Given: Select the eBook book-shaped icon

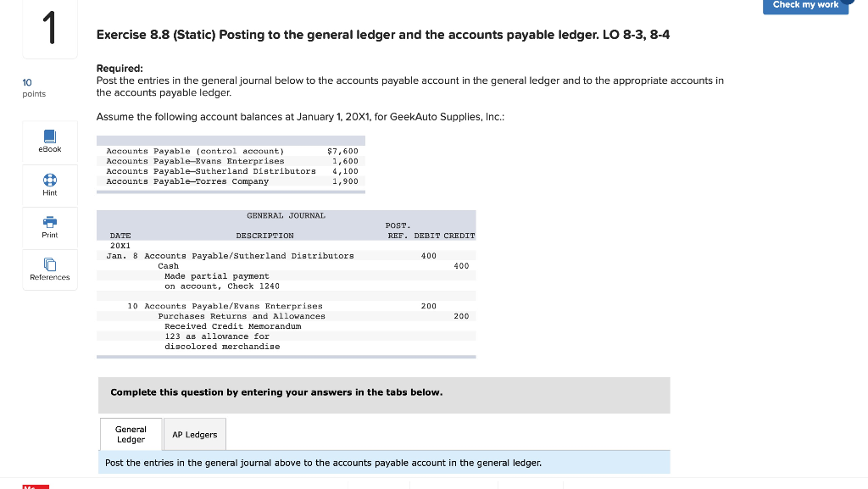Looking at the screenshot, I should 49,136.
